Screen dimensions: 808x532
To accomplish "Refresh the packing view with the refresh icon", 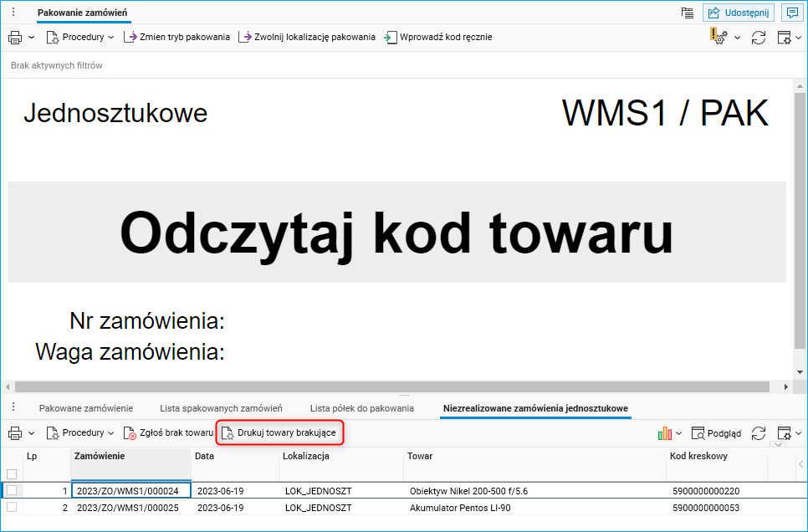I will point(759,37).
